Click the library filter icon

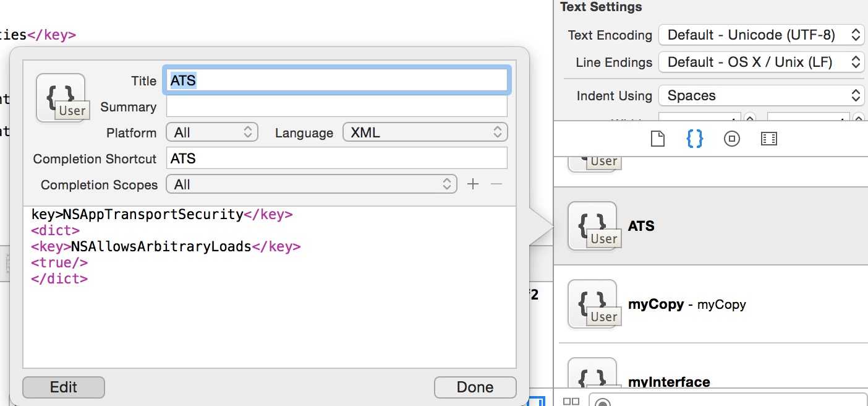(x=602, y=402)
